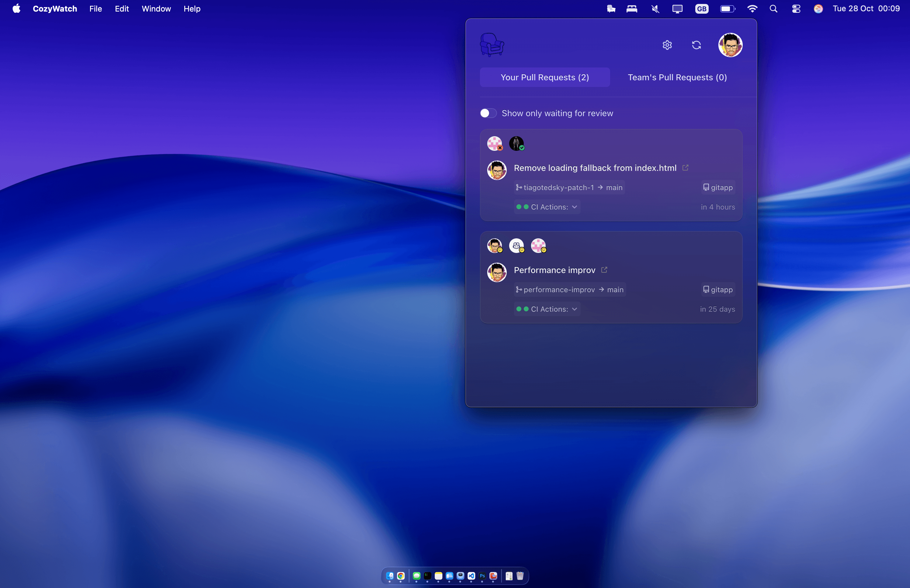
Task: Open Spotlight search from the menu bar
Action: click(x=773, y=9)
